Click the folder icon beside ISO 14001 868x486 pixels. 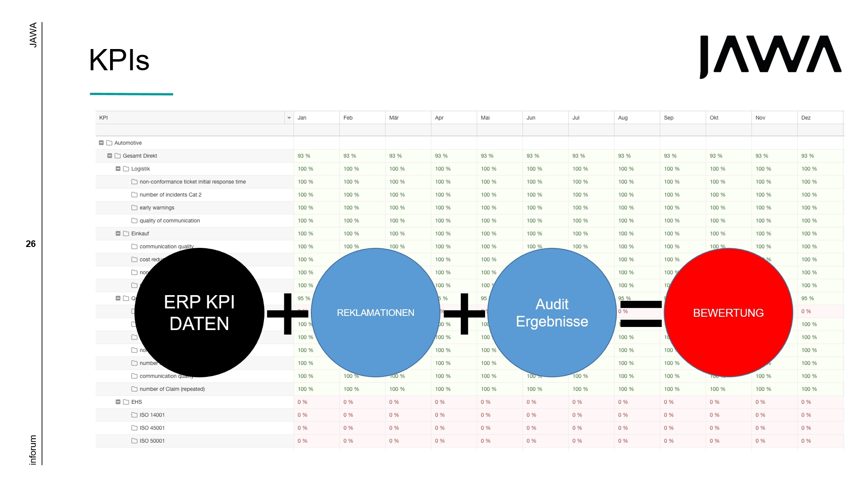(x=134, y=415)
